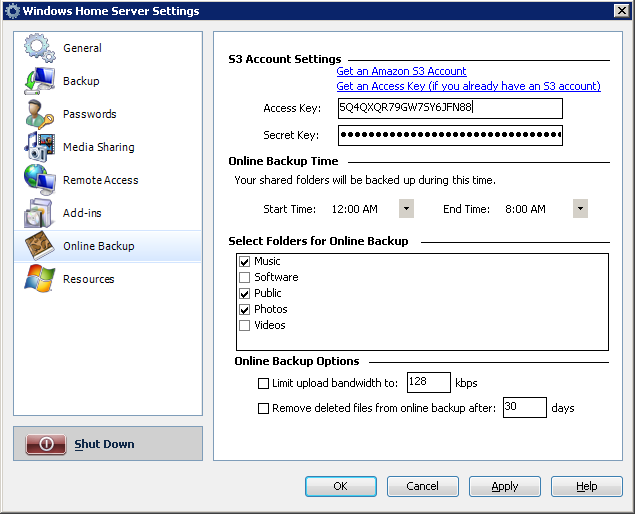Open the Start Time dropdown arrow
The image size is (635, 514).
(x=406, y=209)
